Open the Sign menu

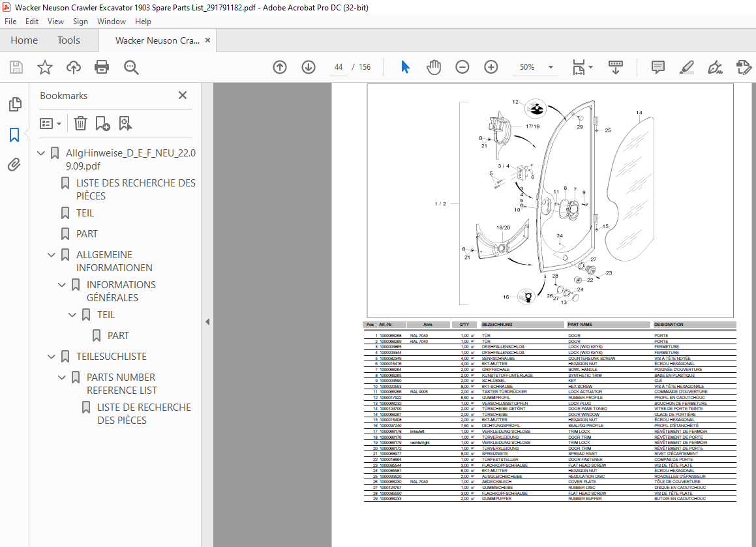tap(80, 22)
